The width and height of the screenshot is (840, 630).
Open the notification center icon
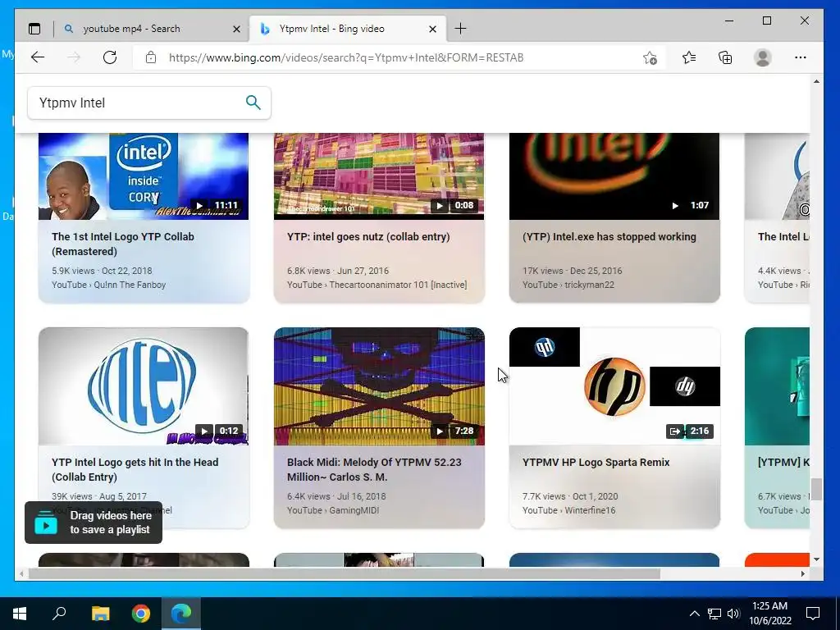[813, 614]
